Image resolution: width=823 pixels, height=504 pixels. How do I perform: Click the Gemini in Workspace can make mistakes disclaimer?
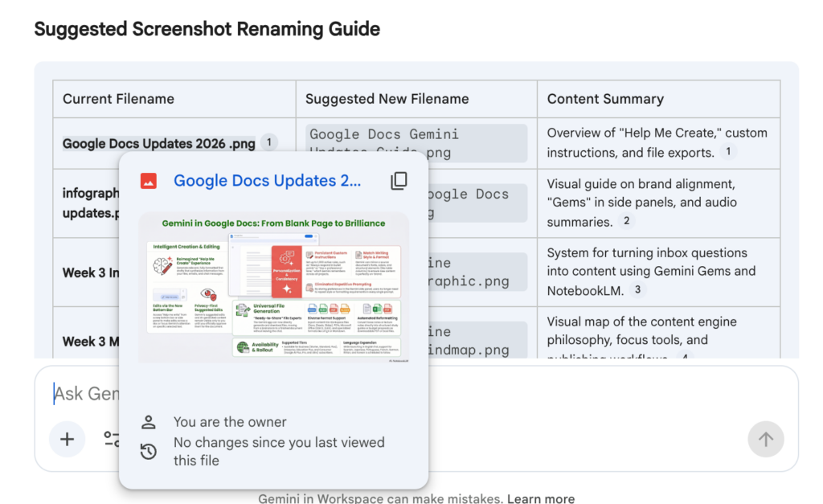pos(380,498)
